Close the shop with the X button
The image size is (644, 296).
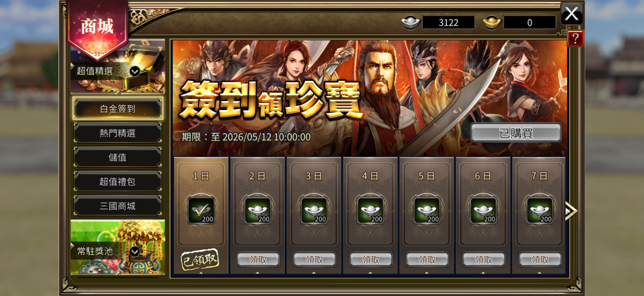572,13
